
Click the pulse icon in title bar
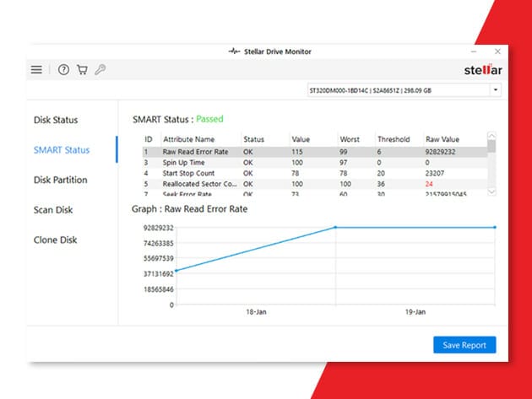point(235,51)
